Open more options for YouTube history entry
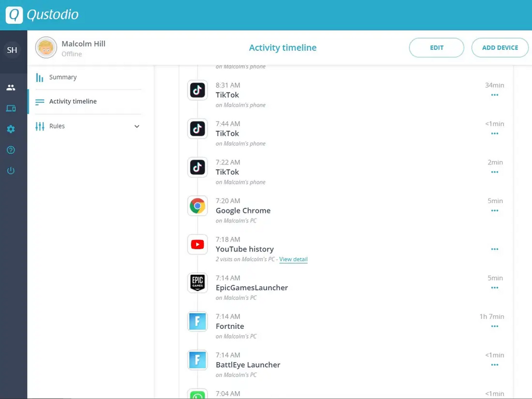532x399 pixels. (495, 249)
